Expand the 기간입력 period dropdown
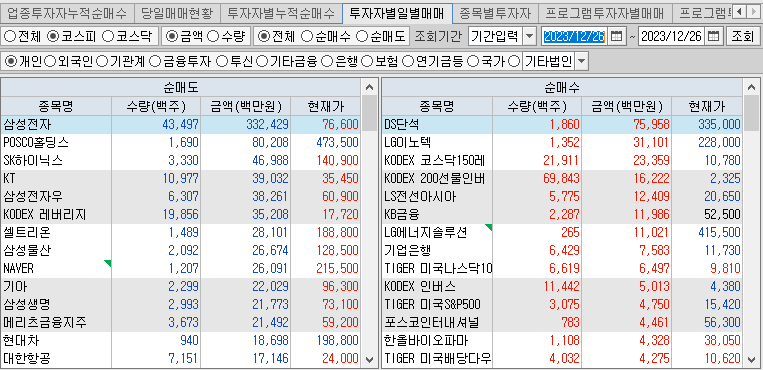Screen dimensions: 763x370 coord(530,37)
